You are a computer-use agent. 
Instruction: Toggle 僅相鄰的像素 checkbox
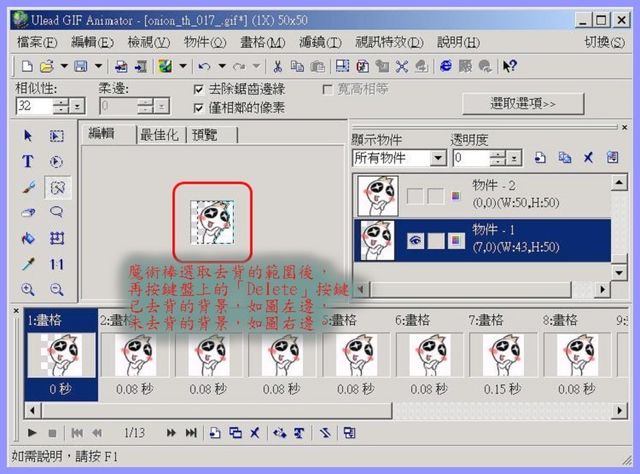(198, 108)
